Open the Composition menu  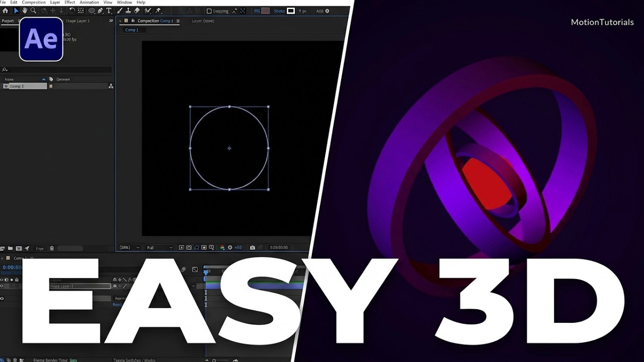[34, 3]
